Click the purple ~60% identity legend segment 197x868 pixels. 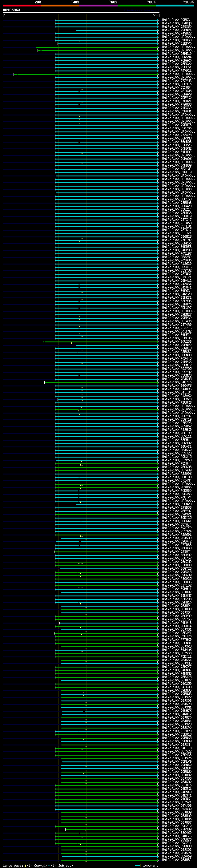(99, 6)
